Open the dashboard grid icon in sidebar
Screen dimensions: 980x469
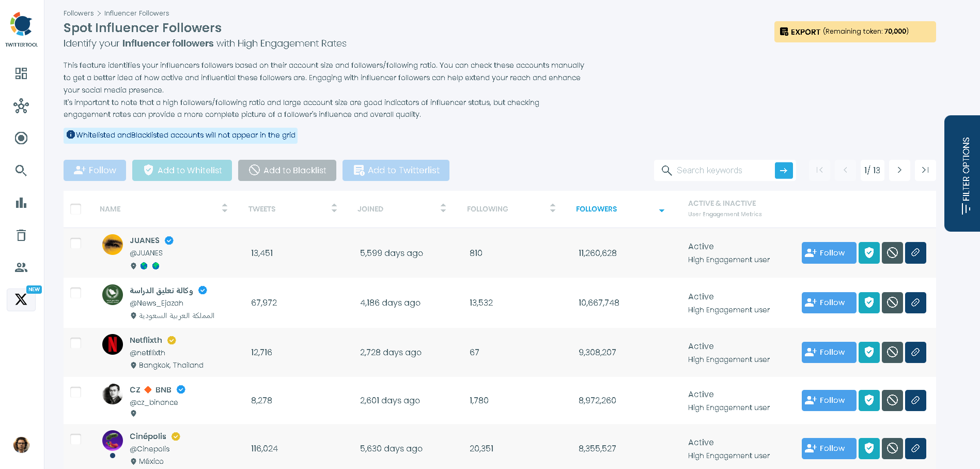coord(21,73)
